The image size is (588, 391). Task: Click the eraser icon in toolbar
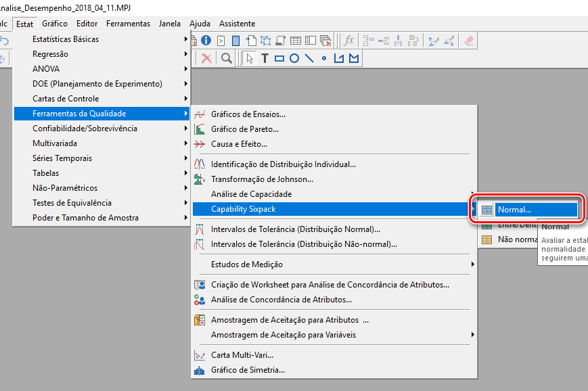pos(470,41)
